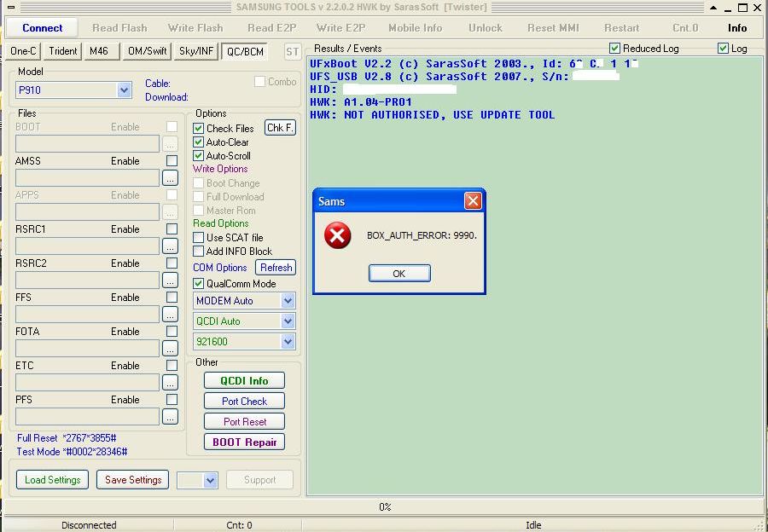Browse for the FOTA file
This screenshot has width=768, height=532.
pos(170,349)
